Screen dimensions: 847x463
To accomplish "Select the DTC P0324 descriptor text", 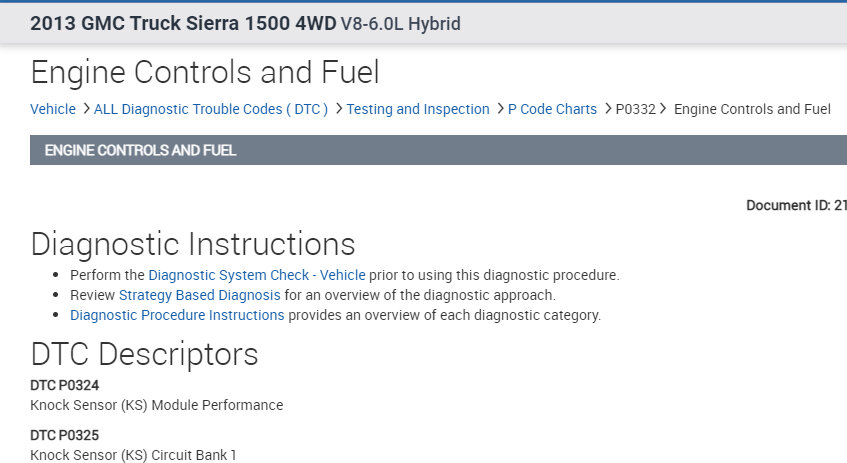I will click(64, 385).
